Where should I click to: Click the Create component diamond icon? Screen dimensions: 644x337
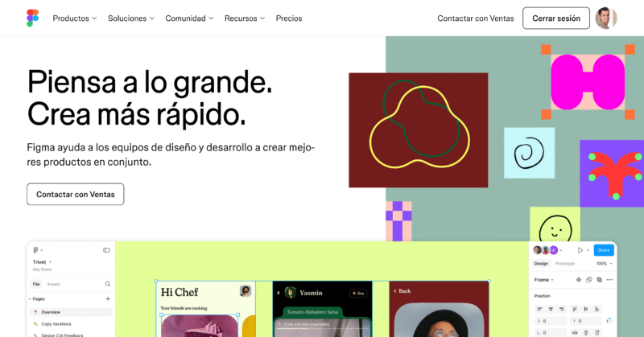[x=579, y=280]
